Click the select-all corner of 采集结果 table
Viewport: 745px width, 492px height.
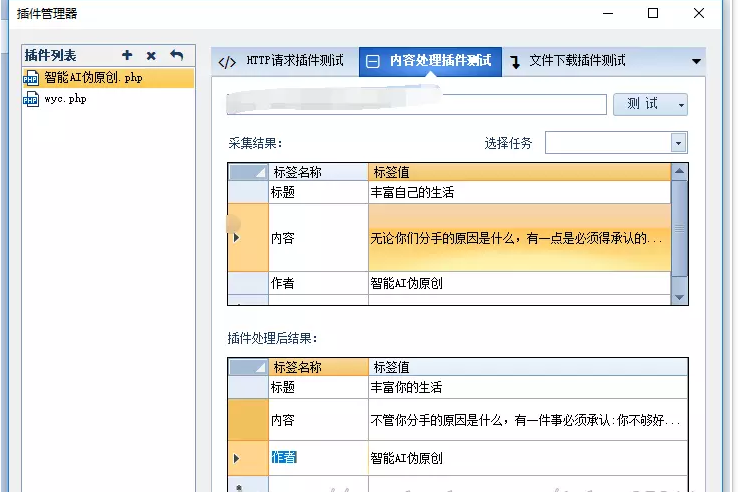click(247, 172)
